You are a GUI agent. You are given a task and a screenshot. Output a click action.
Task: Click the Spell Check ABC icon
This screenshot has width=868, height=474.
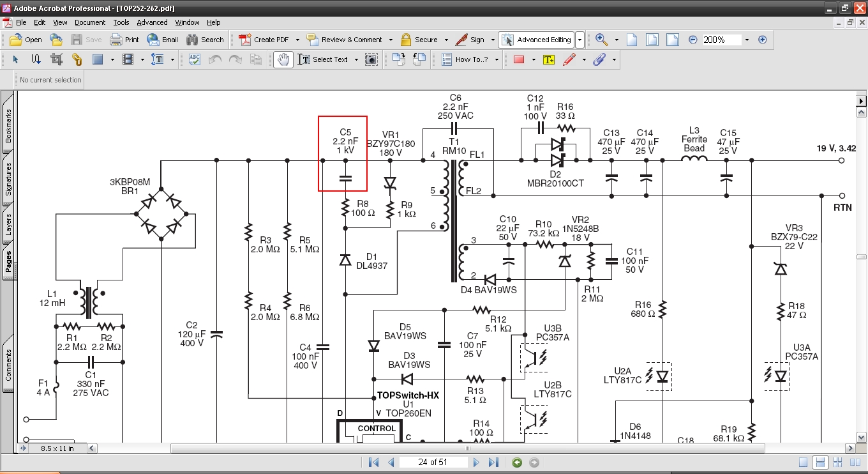(195, 59)
